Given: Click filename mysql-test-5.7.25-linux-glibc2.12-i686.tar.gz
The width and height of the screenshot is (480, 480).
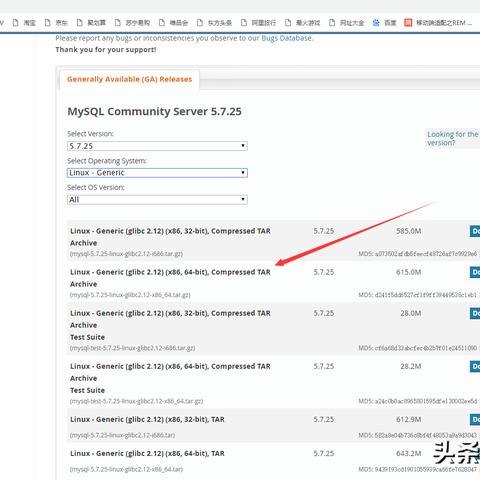Looking at the screenshot, I should (x=132, y=348).
